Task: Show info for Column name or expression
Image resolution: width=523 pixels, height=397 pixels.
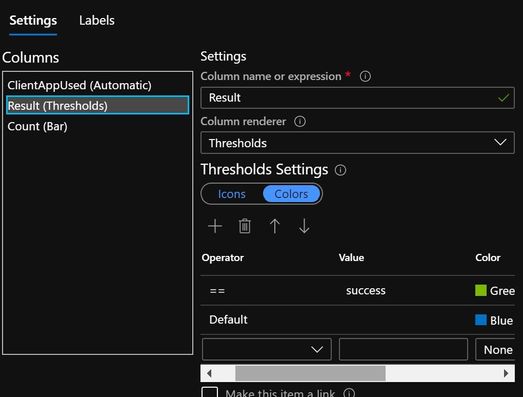Action: point(365,76)
